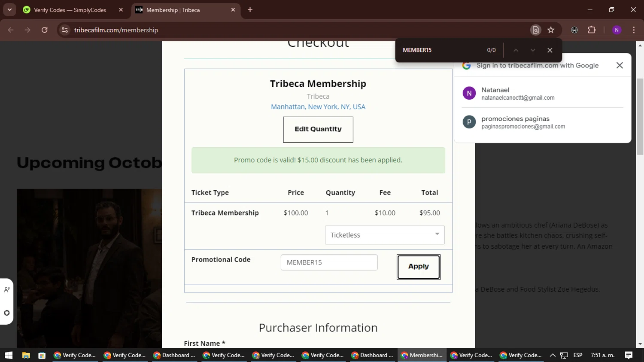Choose the promociones paginas Google account
Viewport: 644px width, 362px height.
(x=542, y=122)
